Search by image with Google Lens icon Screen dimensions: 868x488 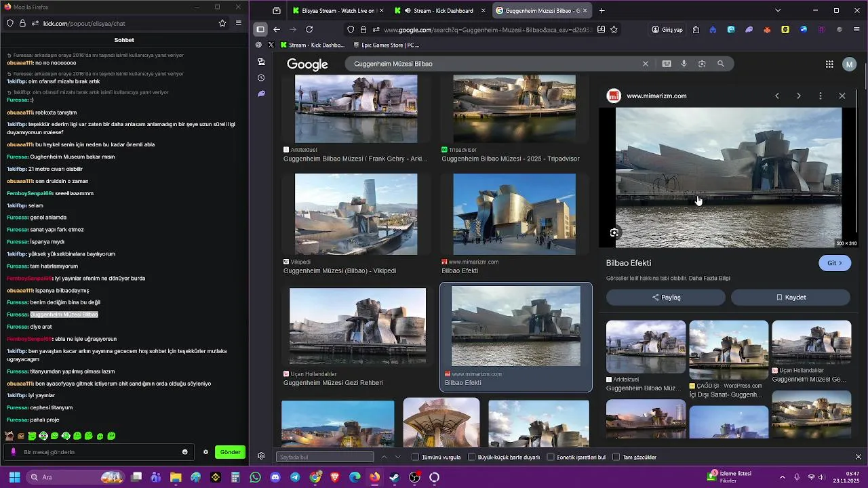702,64
